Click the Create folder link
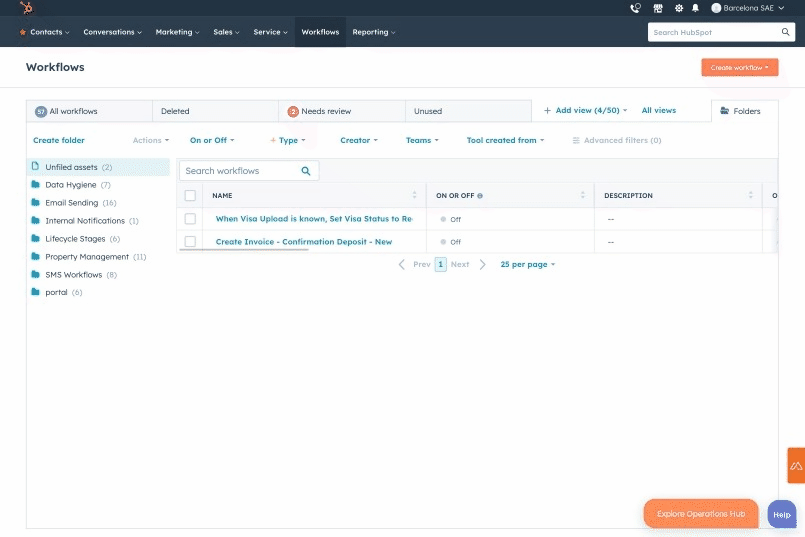 59,140
